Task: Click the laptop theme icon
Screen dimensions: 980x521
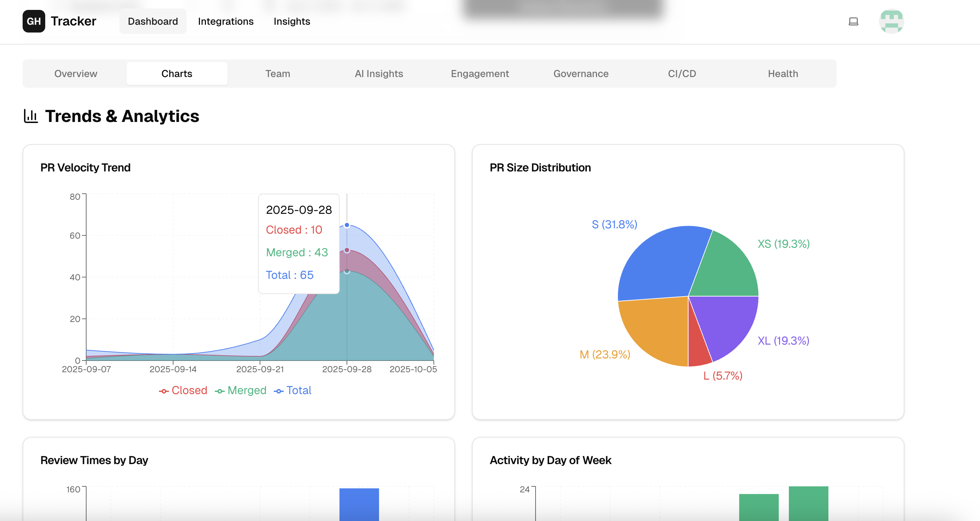Action: (x=853, y=21)
